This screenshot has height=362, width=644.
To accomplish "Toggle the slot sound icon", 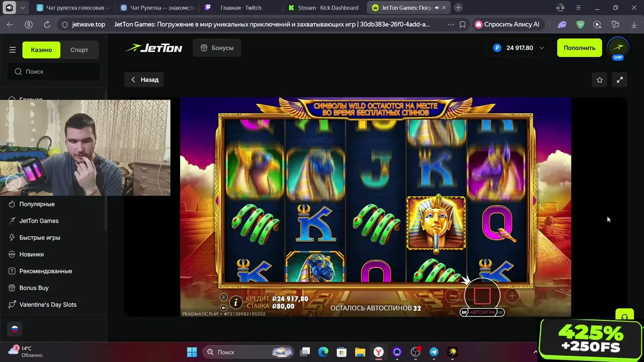I will pos(223,307).
